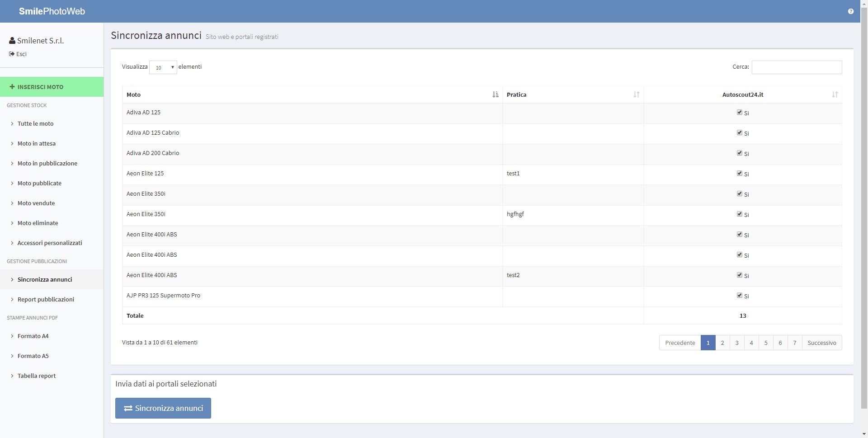The height and width of the screenshot is (438, 868).
Task: Open Tabella report sidebar item
Action: pyautogui.click(x=52, y=376)
